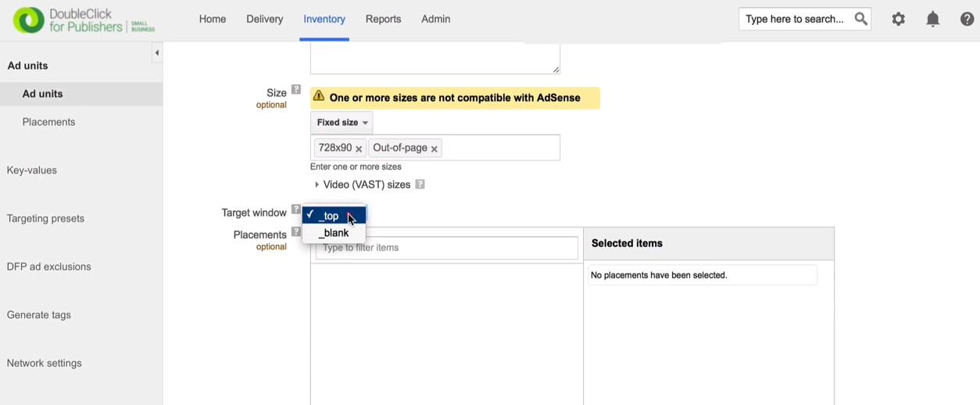
Task: Open Targeting presets in the sidebar
Action: [x=46, y=219]
